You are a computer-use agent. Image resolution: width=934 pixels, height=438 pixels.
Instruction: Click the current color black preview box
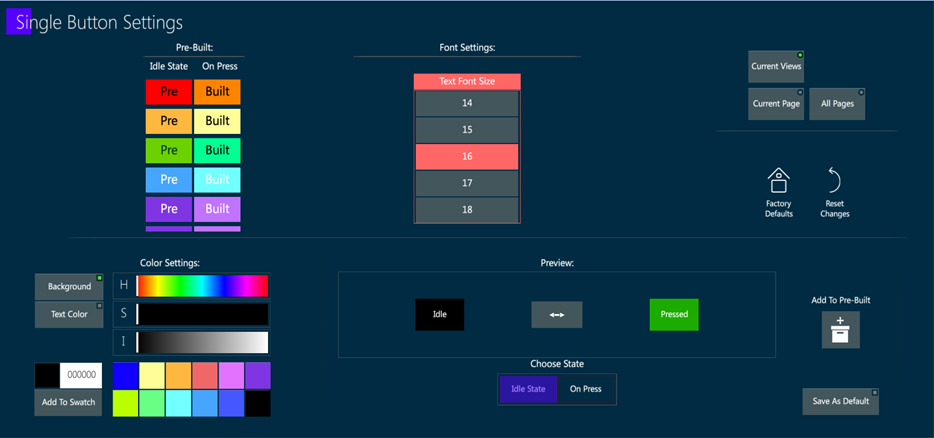click(47, 375)
